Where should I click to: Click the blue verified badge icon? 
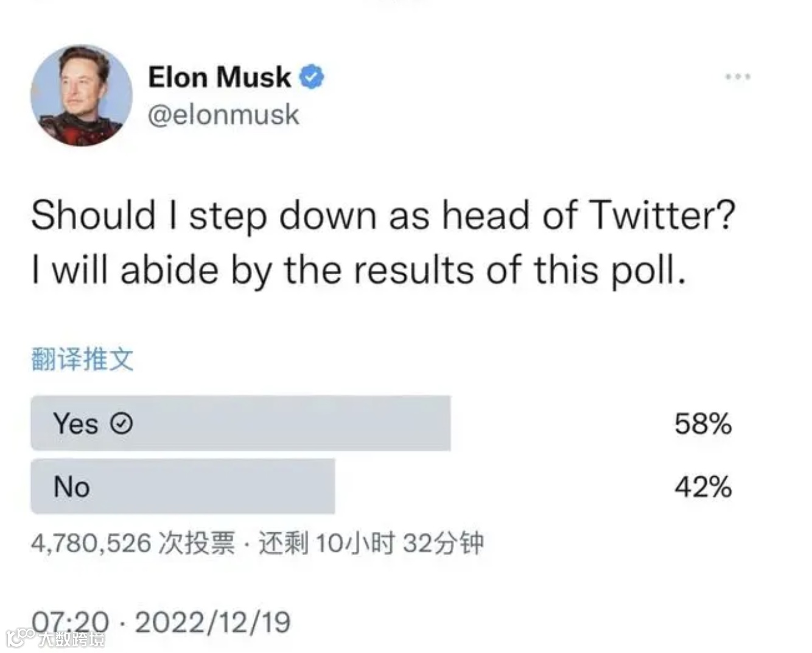pos(312,77)
